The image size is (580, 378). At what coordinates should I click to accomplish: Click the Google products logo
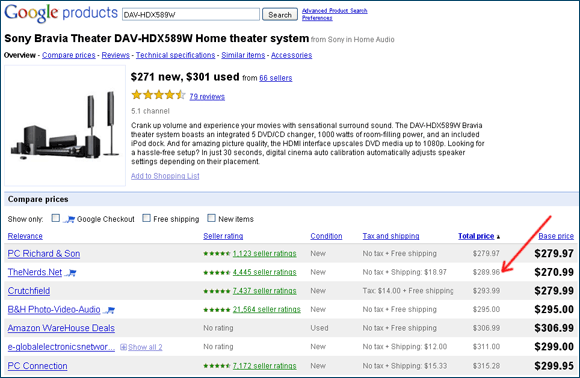[x=61, y=13]
